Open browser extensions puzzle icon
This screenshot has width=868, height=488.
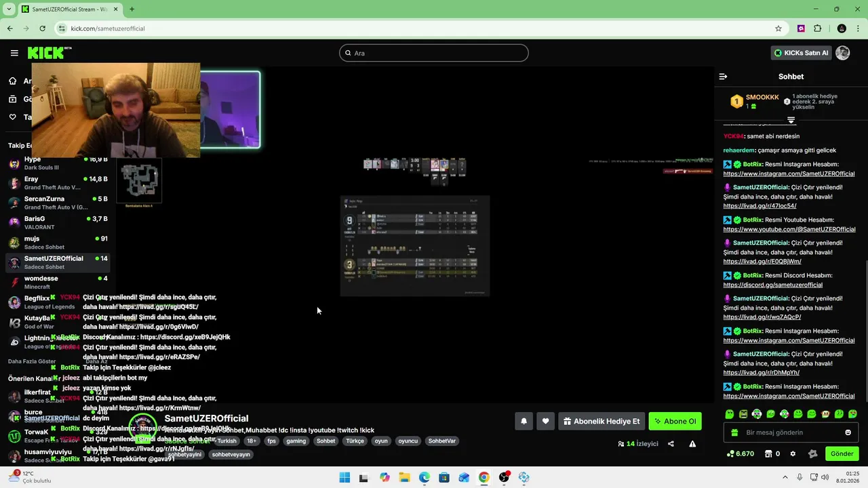817,28
